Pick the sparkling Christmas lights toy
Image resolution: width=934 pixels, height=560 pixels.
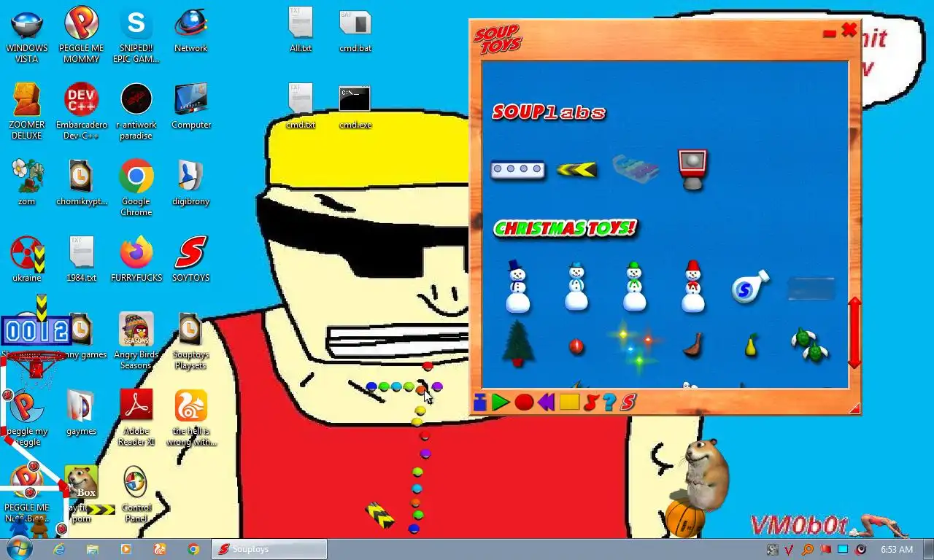pyautogui.click(x=634, y=345)
